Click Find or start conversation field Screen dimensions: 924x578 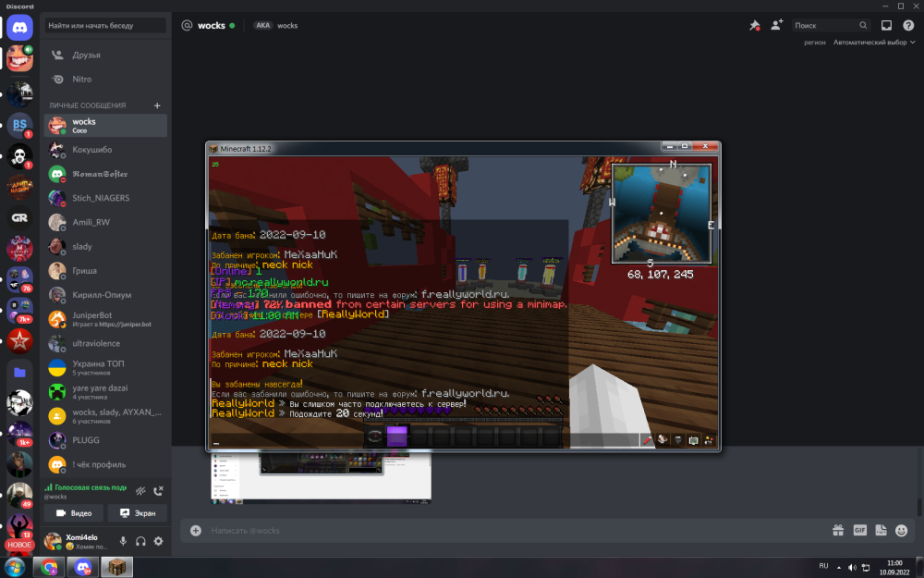coord(105,25)
